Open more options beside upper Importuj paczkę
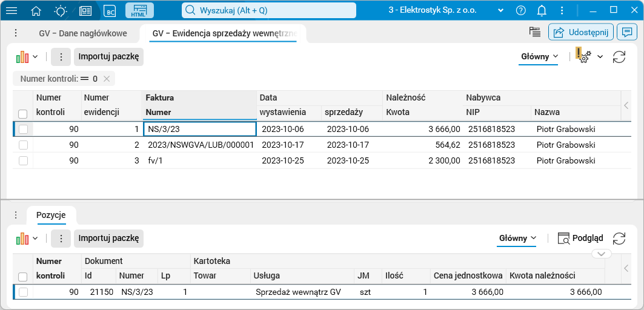Screen dimensions: 644x310 pos(61,57)
